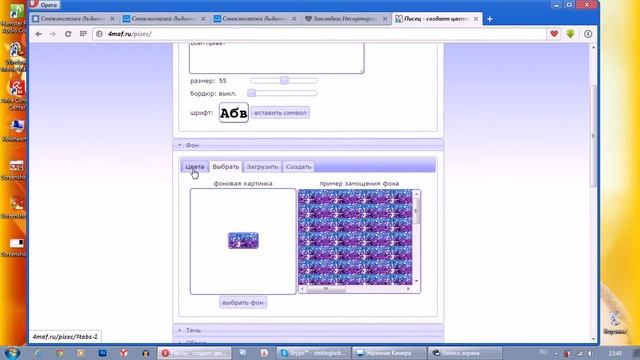Click the clock showing 13:40
Image resolution: width=640 pixels, height=360 pixels.
tap(615, 353)
